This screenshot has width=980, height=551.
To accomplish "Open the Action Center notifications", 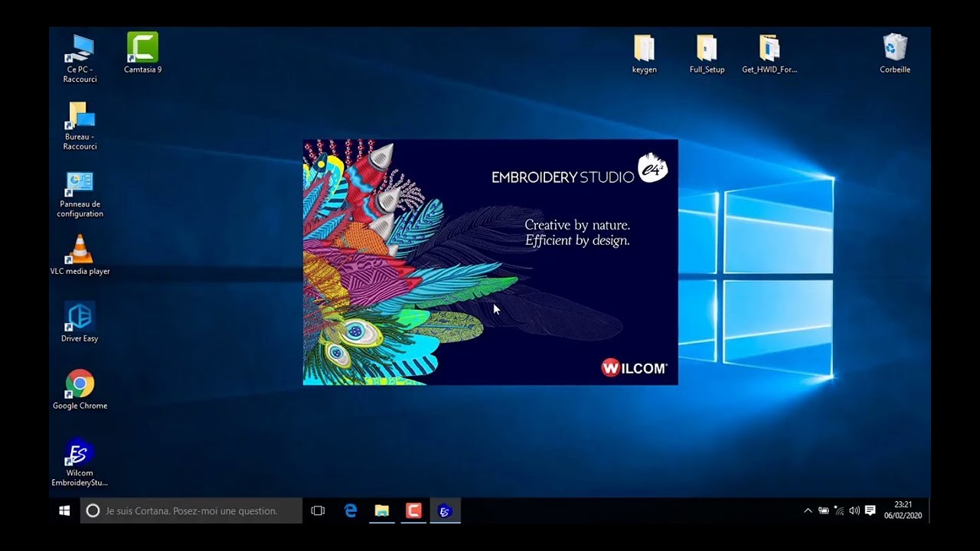I will [870, 510].
